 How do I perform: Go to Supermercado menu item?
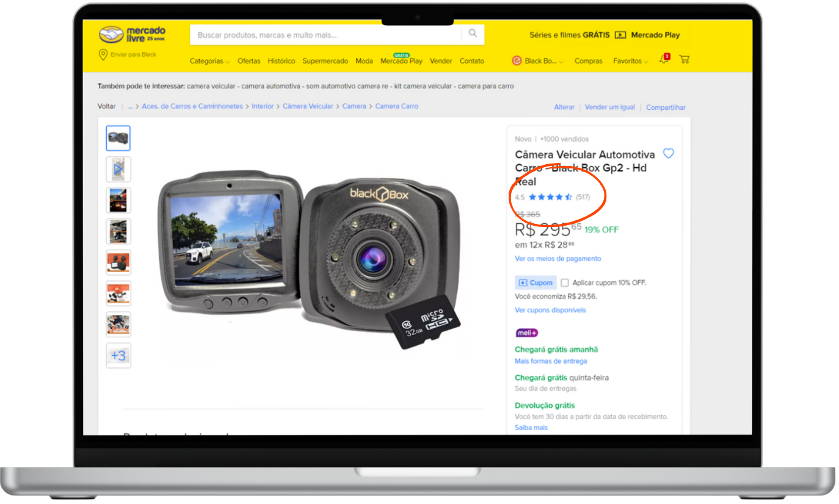325,61
